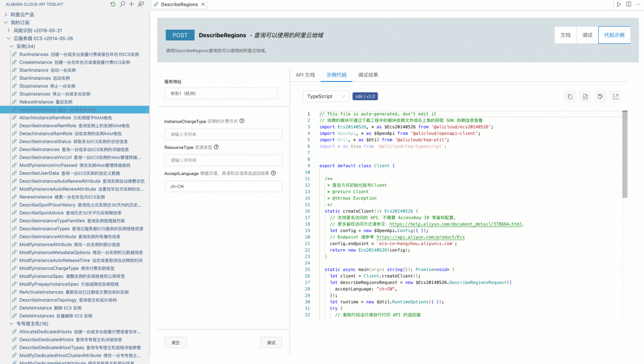Select the 调试 tab in the header

(588, 35)
